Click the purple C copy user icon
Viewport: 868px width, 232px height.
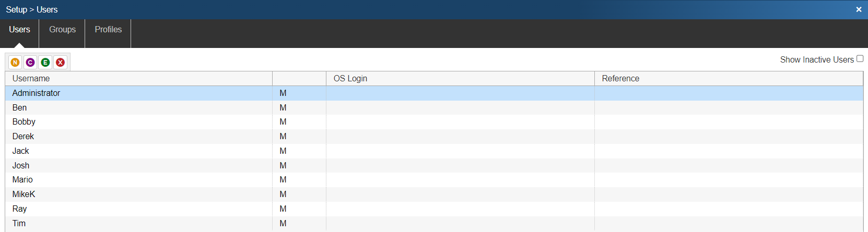30,63
